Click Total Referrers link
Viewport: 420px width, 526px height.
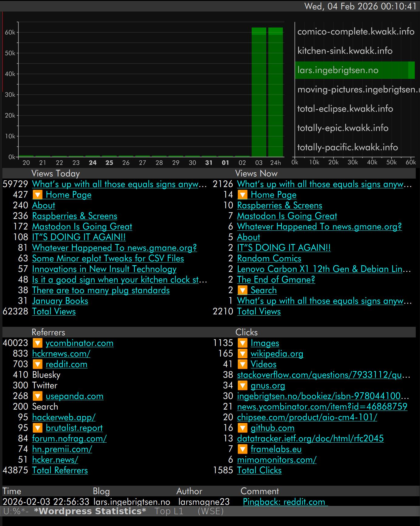[60, 471]
